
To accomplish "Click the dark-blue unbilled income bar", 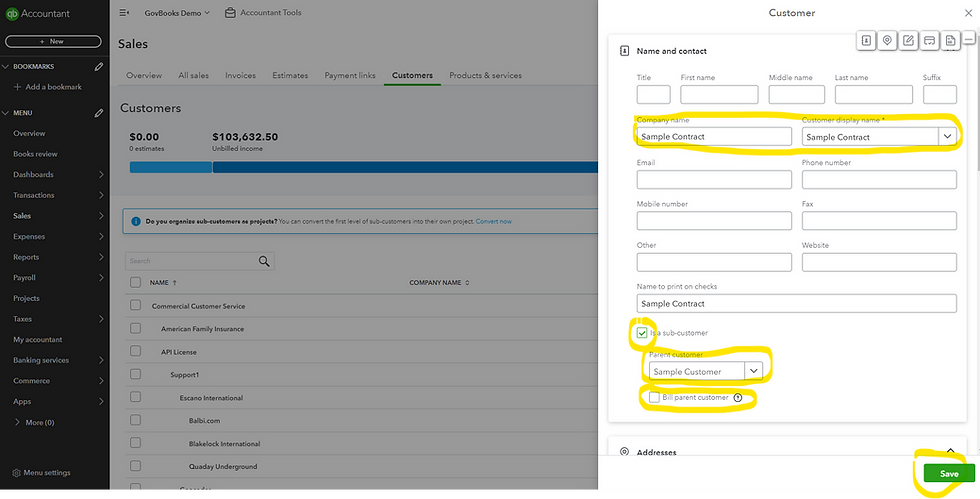I will tap(405, 168).
